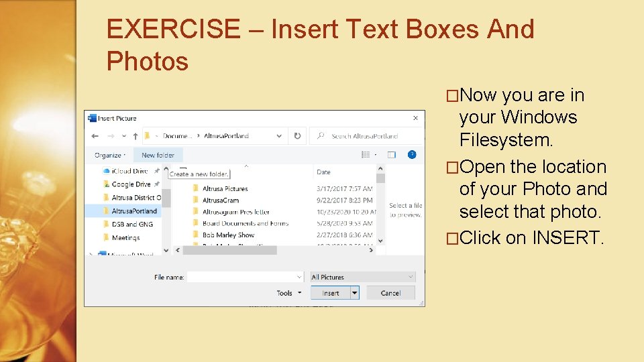Select Altrusagram Pres letter folder
This screenshot has height=362, width=644.
click(x=235, y=212)
